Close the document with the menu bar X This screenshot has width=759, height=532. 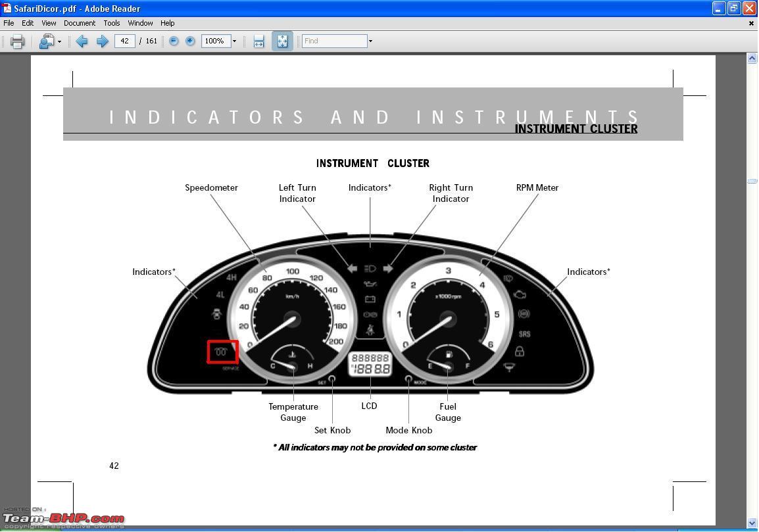pos(751,23)
